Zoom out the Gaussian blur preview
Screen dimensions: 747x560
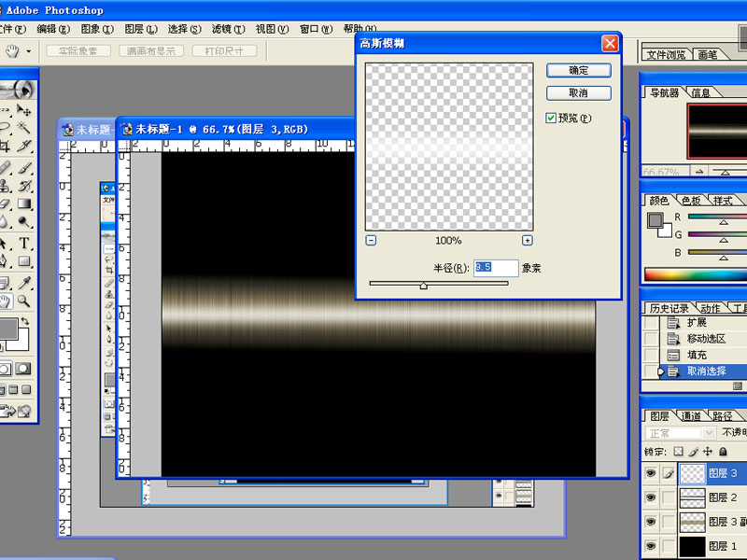(x=371, y=241)
